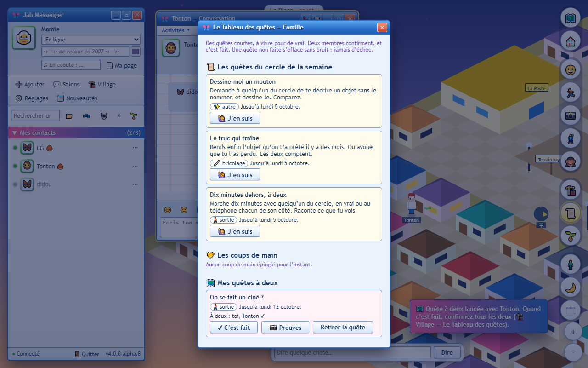Open Preuves for the cinema quest
588x368 pixels.
285,328
